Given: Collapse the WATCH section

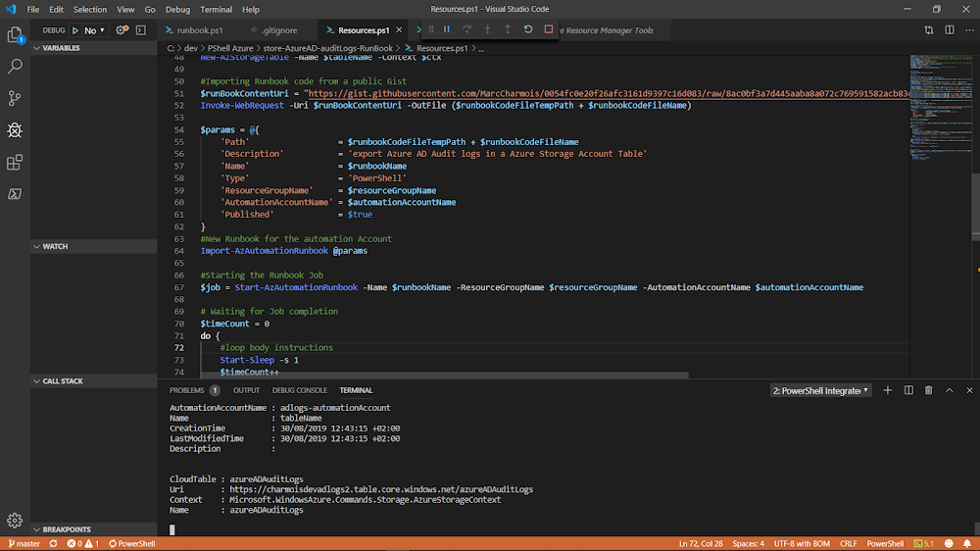Looking at the screenshot, I should [94, 246].
